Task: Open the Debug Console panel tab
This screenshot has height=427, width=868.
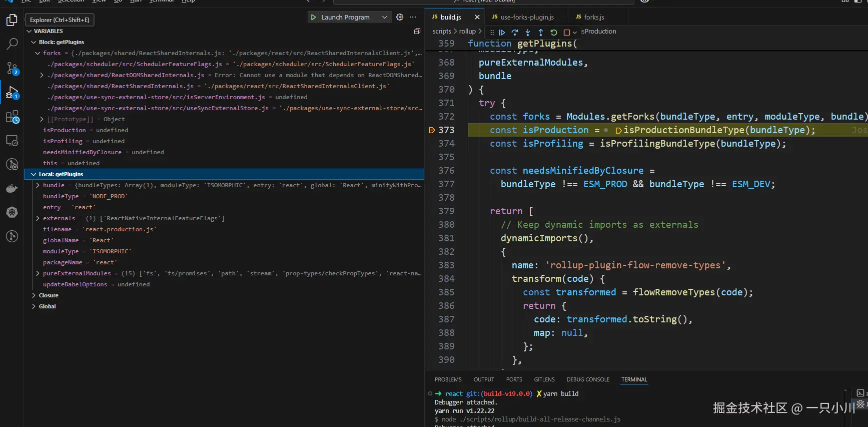Action: [588, 379]
